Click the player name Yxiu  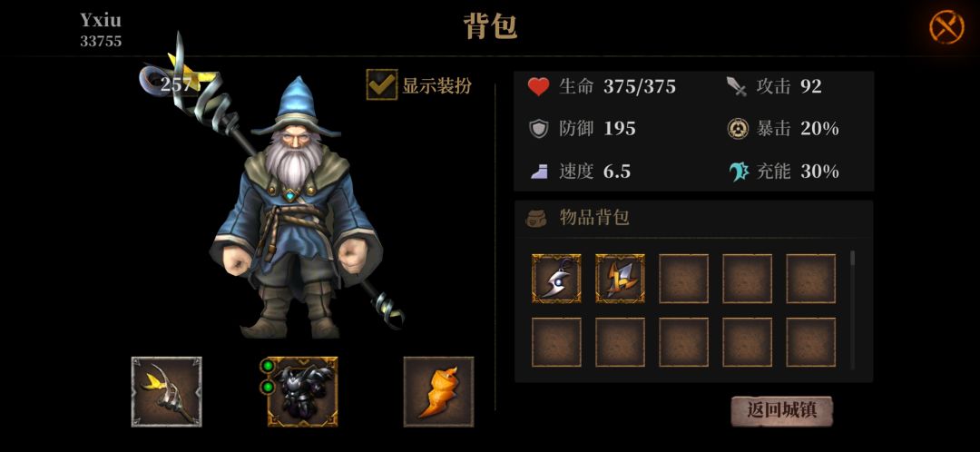pyautogui.click(x=101, y=21)
